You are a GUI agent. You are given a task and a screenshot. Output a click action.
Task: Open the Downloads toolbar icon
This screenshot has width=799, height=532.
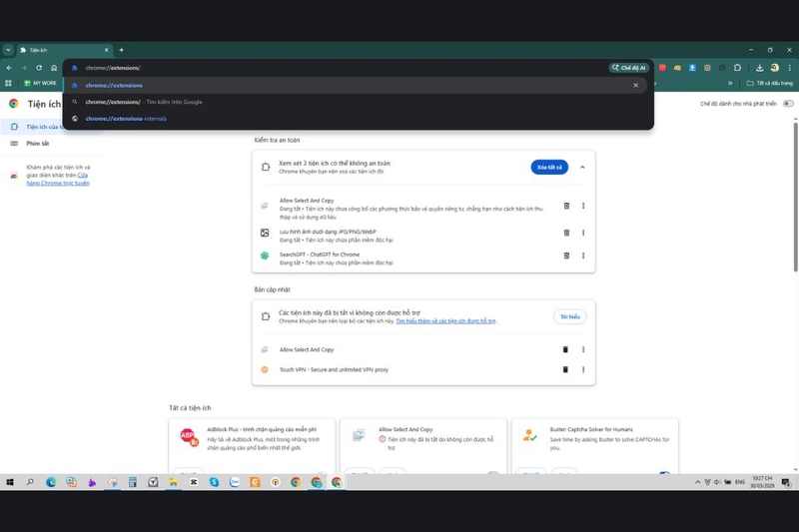pos(759,68)
